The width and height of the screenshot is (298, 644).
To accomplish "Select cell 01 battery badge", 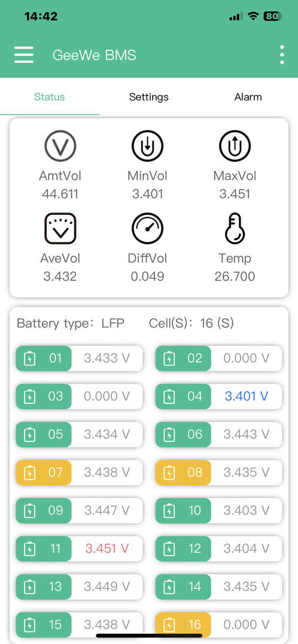I will (44, 358).
